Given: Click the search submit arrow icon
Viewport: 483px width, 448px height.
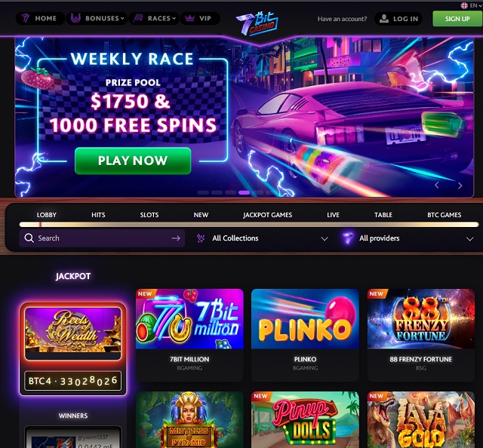Looking at the screenshot, I should click(176, 238).
